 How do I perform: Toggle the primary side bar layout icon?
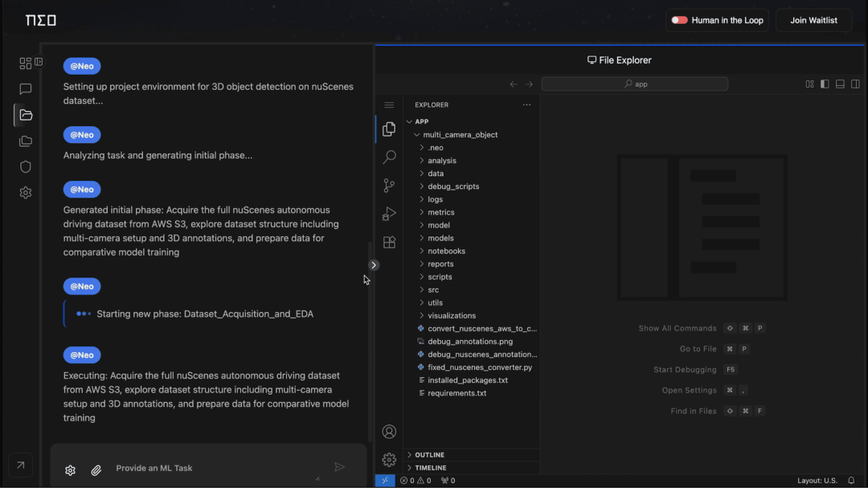(x=825, y=84)
